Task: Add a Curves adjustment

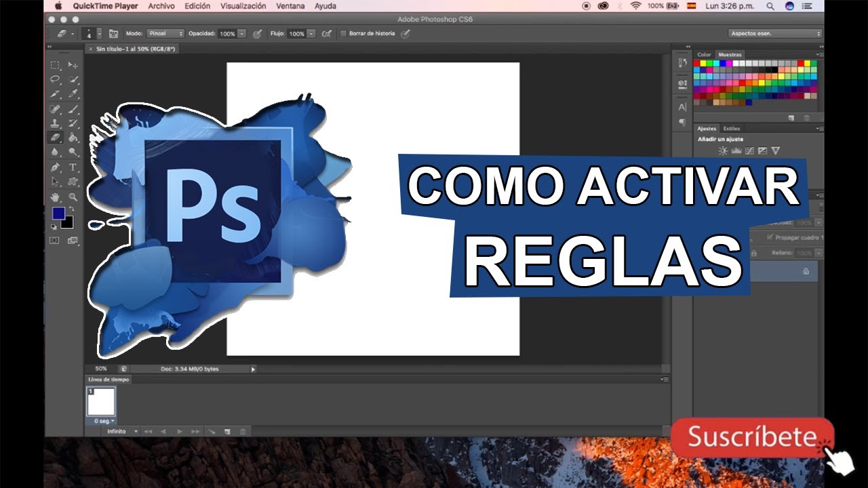Action: click(749, 150)
